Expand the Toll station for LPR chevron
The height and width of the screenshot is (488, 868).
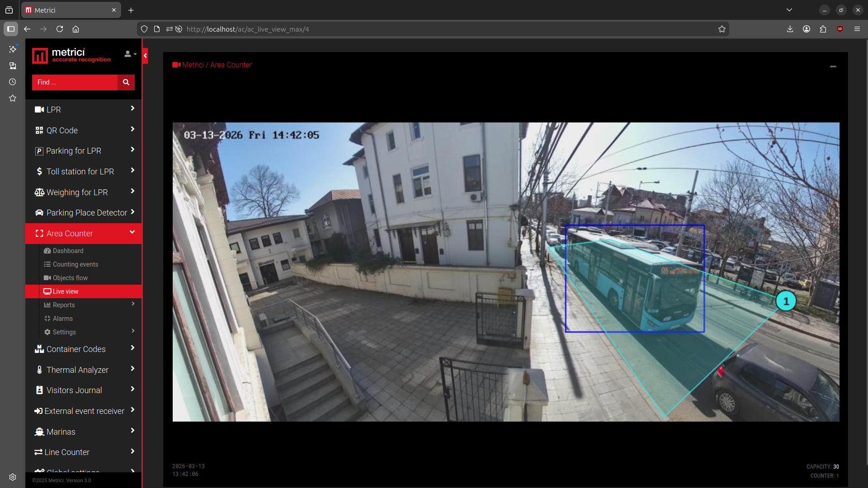point(132,170)
